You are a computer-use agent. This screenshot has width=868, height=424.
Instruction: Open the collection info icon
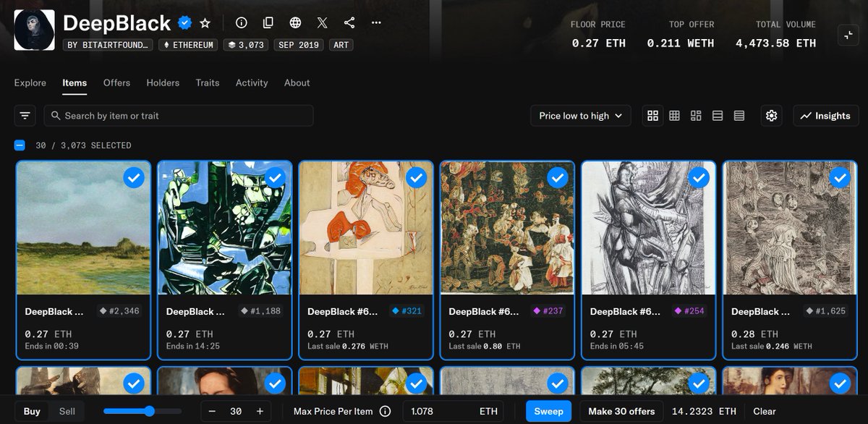pos(242,23)
